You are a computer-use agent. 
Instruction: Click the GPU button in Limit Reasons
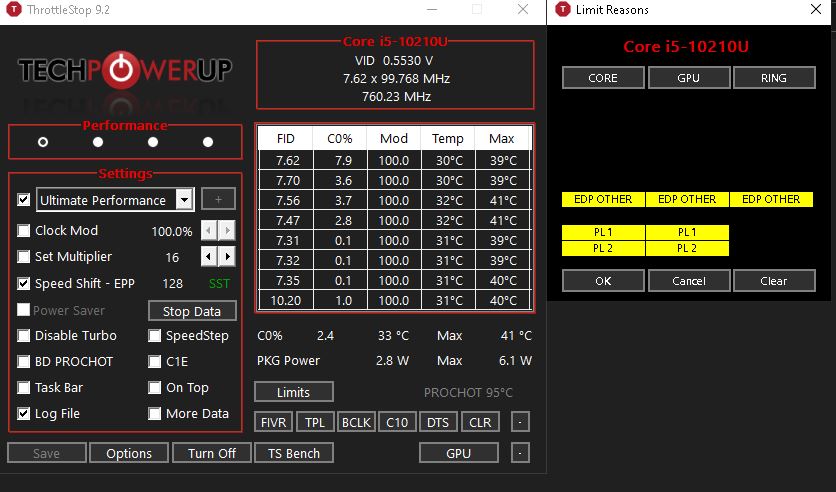click(688, 78)
